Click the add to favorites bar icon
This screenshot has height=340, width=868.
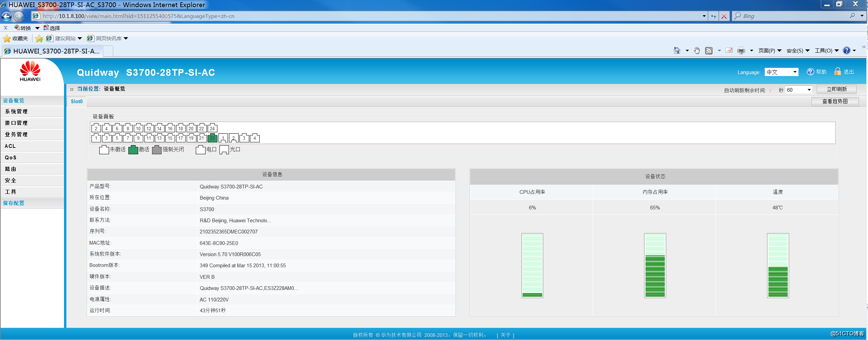pos(39,38)
